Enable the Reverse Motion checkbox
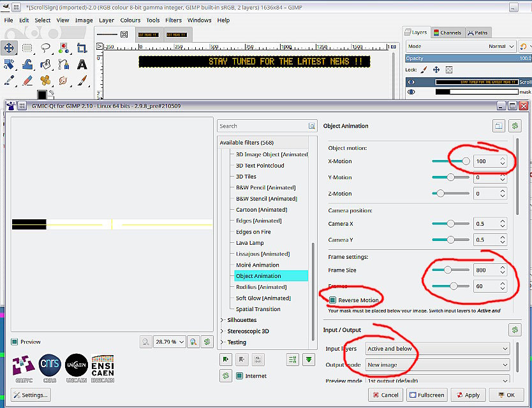The height and width of the screenshot is (408, 532). tap(333, 300)
